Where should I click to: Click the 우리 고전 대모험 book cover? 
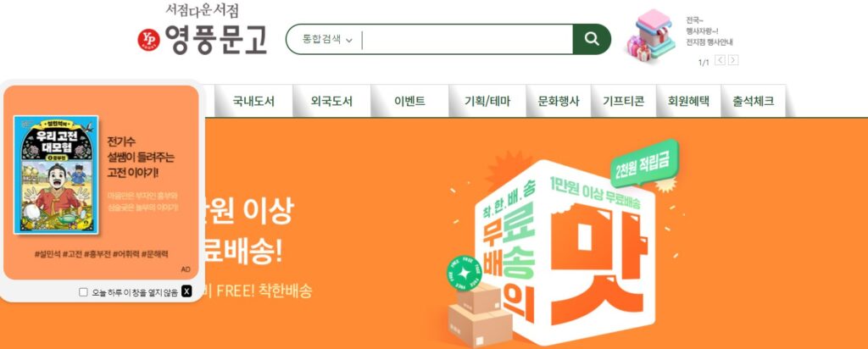pyautogui.click(x=56, y=174)
